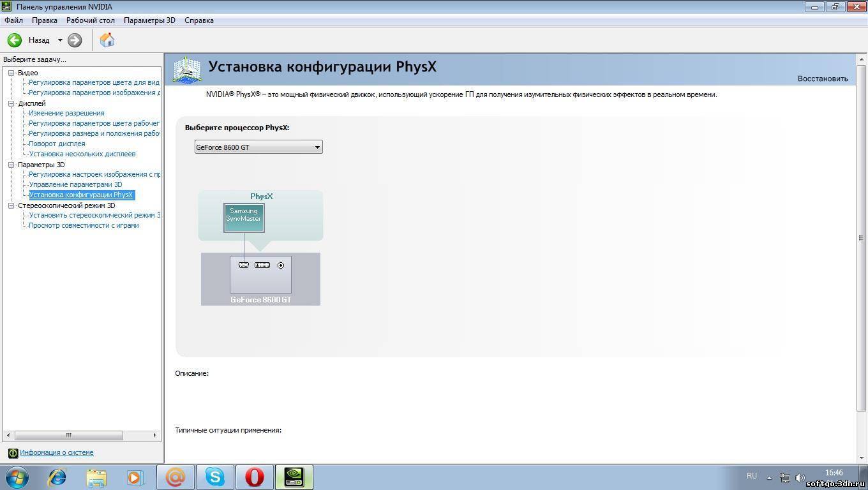Screen dimensions: 868x490
Task: Launch Internet Explorer from taskbar
Action: [x=57, y=477]
